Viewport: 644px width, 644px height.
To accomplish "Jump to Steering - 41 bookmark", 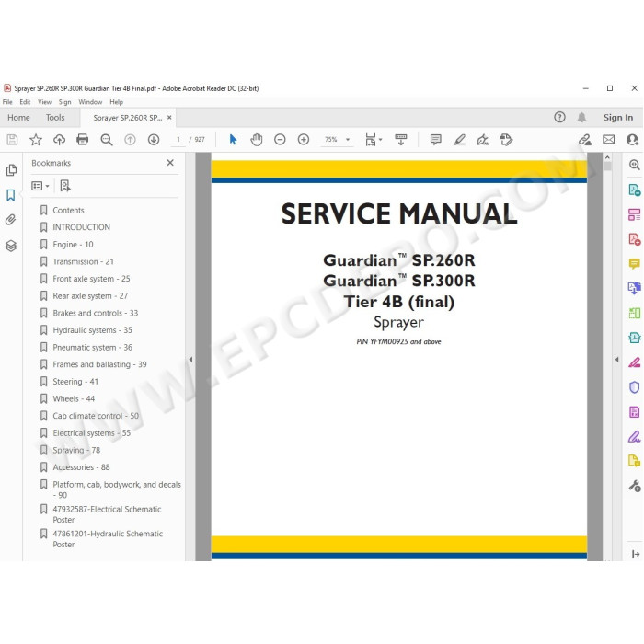I will pyautogui.click(x=75, y=382).
